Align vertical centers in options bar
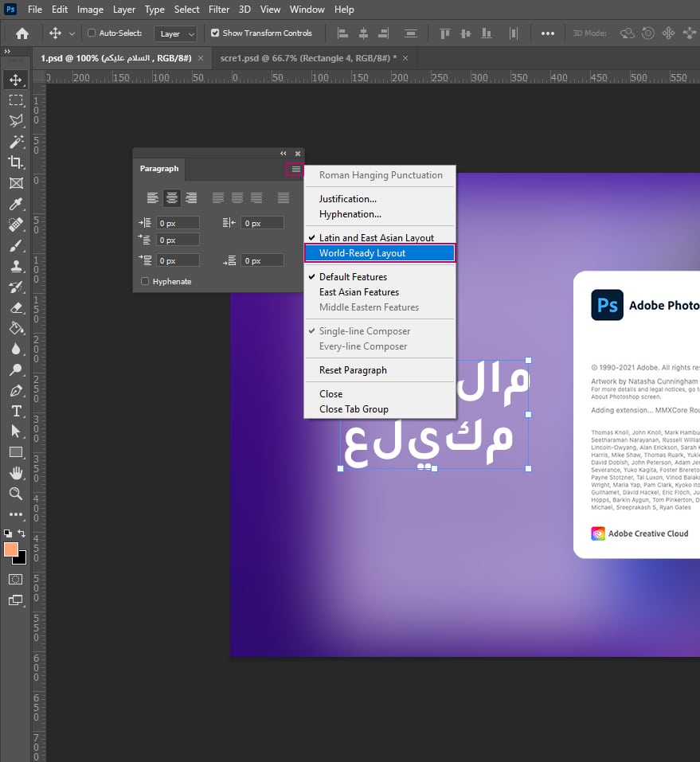The height and width of the screenshot is (762, 700). pyautogui.click(x=466, y=33)
